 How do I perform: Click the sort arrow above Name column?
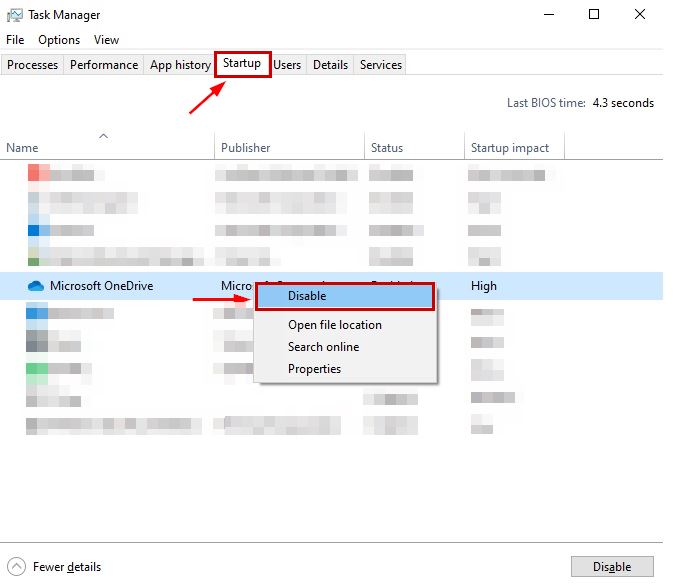click(103, 136)
